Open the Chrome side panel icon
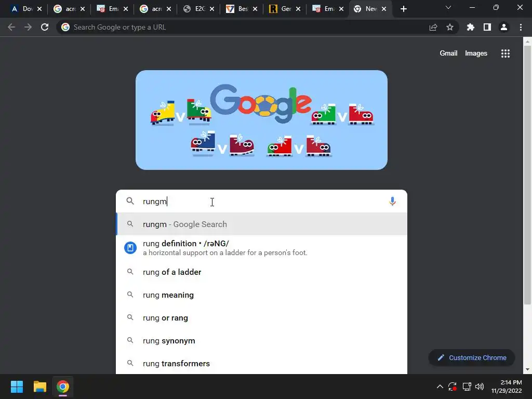This screenshot has width=532, height=399. tap(487, 27)
